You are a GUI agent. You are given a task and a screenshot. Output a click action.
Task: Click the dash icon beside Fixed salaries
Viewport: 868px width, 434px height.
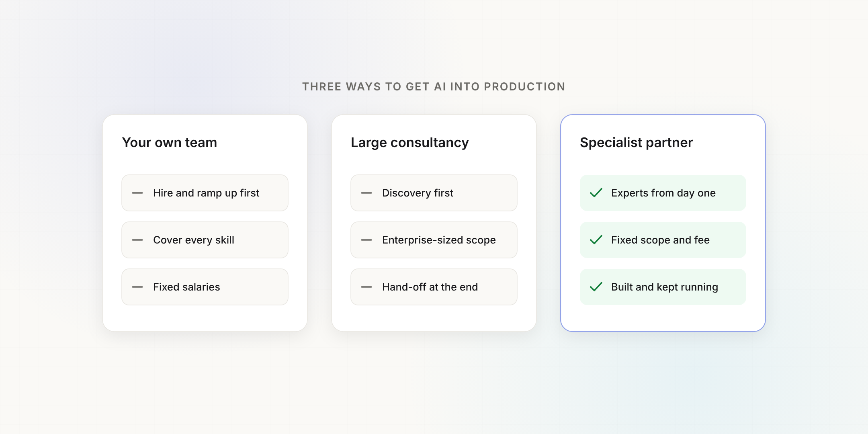[137, 287]
